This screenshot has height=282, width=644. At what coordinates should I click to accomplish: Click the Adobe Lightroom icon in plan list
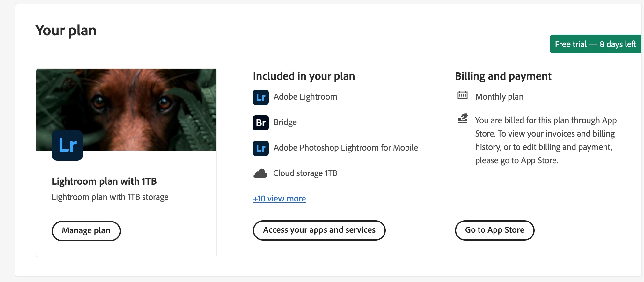pos(260,97)
